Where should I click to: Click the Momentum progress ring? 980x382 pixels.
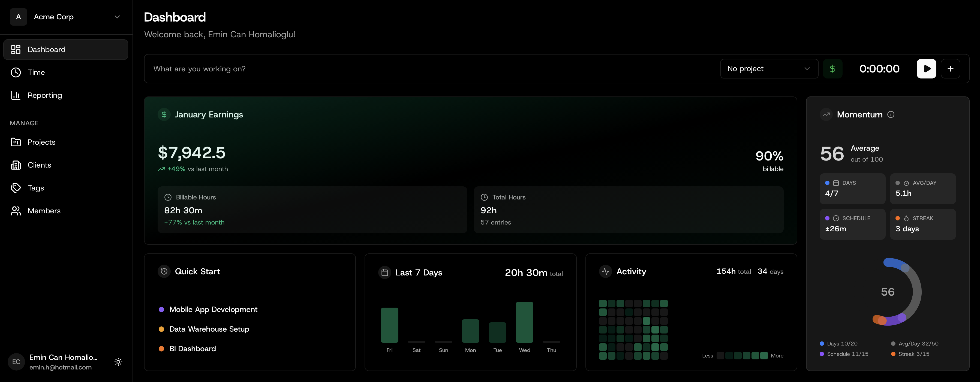coord(888,292)
